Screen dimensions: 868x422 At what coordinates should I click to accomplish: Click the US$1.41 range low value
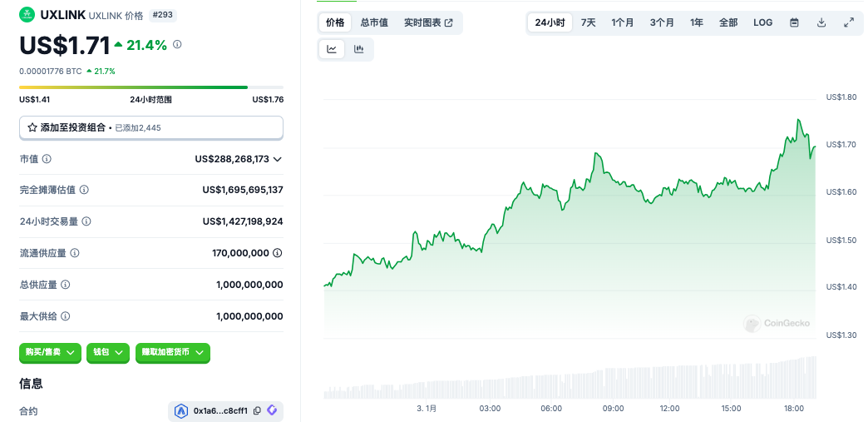[34, 100]
